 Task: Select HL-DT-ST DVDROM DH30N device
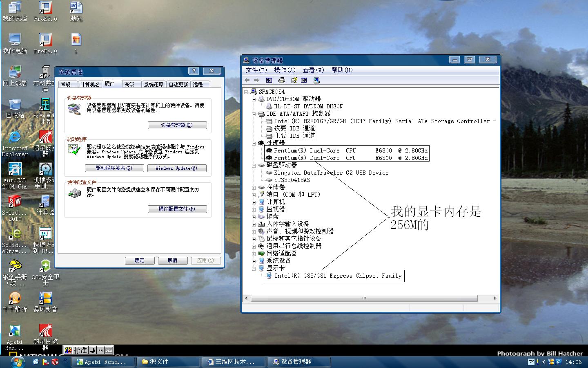308,107
